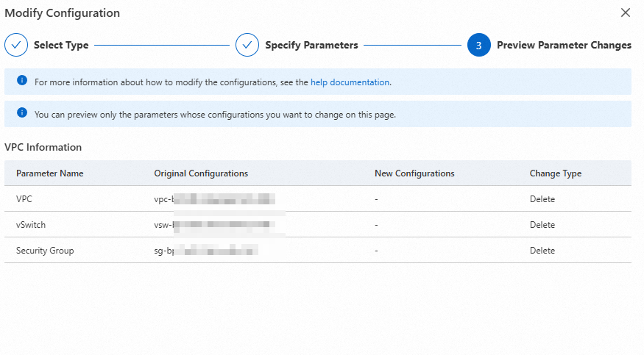The width and height of the screenshot is (644, 355).
Task: Click the New Configurations column header
Action: tap(414, 173)
